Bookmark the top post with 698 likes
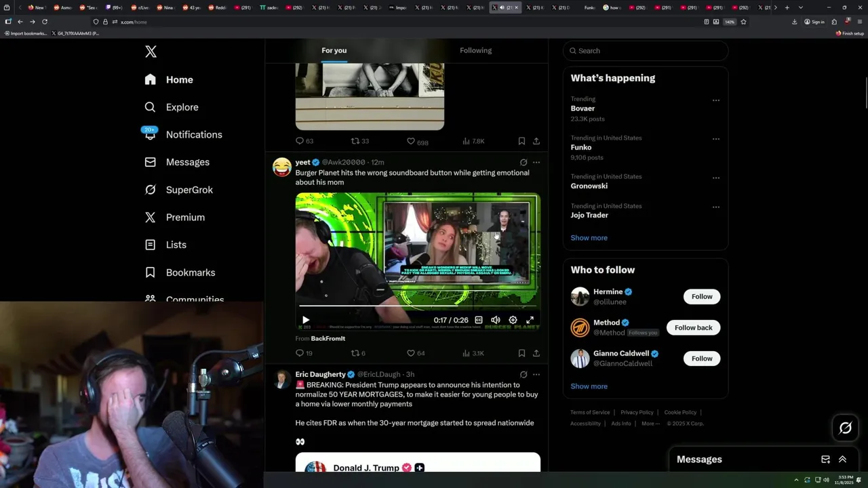The width and height of the screenshot is (868, 488). click(521, 141)
